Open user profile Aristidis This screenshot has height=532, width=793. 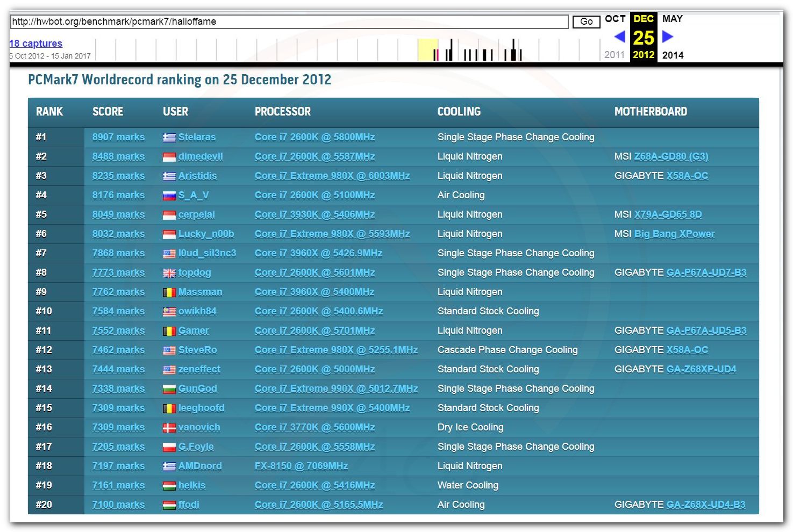point(197,176)
